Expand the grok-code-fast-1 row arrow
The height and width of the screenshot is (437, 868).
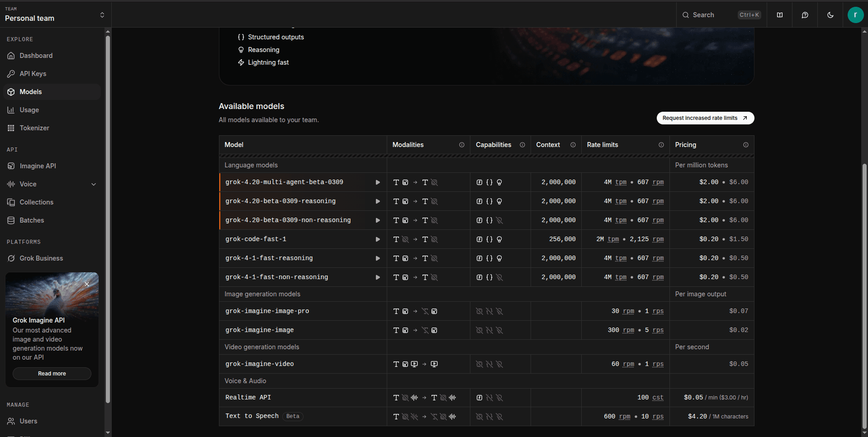coord(378,239)
